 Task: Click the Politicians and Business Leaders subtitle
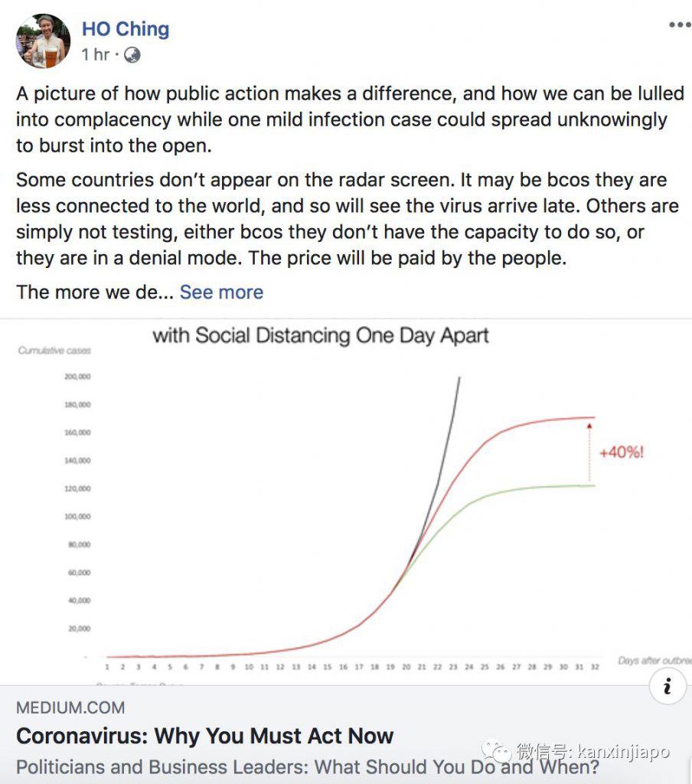[x=306, y=766]
